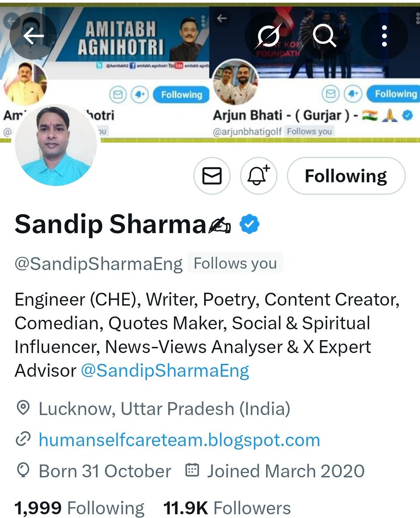View the 1,999 Following list
Image resolution: width=420 pixels, height=518 pixels.
click(x=79, y=509)
